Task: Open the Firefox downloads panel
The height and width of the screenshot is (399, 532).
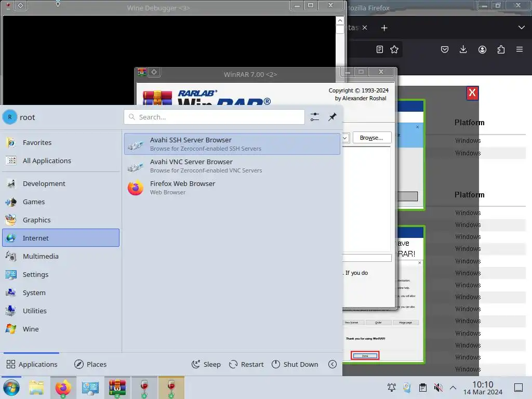Action: (x=463, y=49)
